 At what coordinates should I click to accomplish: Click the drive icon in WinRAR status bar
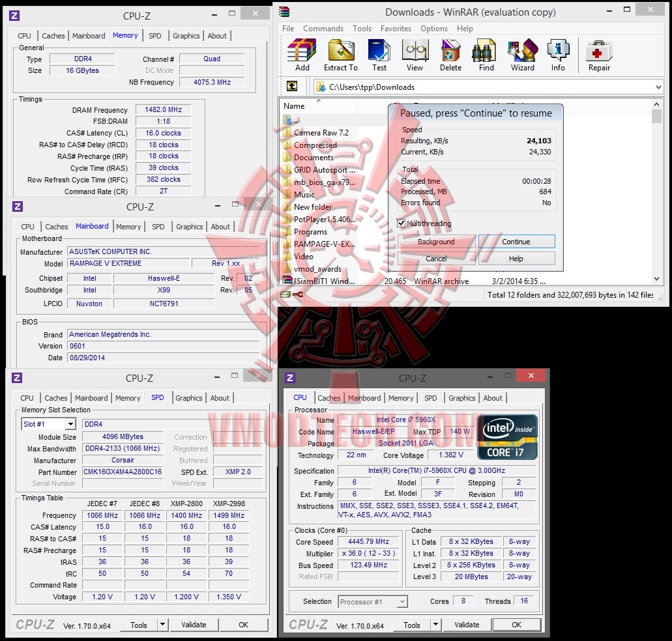coord(285,294)
